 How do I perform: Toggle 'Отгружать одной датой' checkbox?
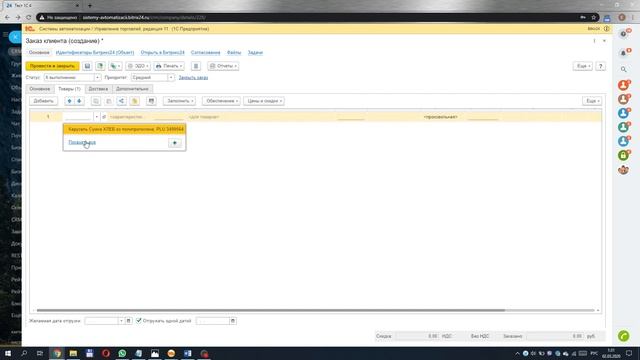(139, 320)
